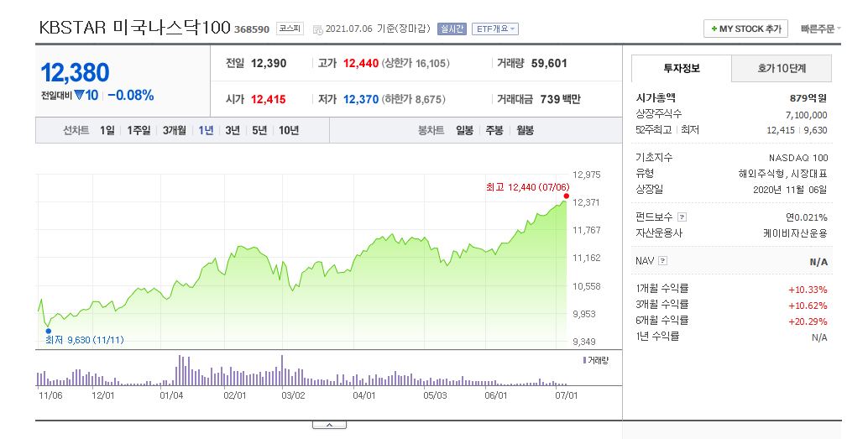Select 5년 line chart period
This screenshot has width=868, height=439.
pos(259,131)
